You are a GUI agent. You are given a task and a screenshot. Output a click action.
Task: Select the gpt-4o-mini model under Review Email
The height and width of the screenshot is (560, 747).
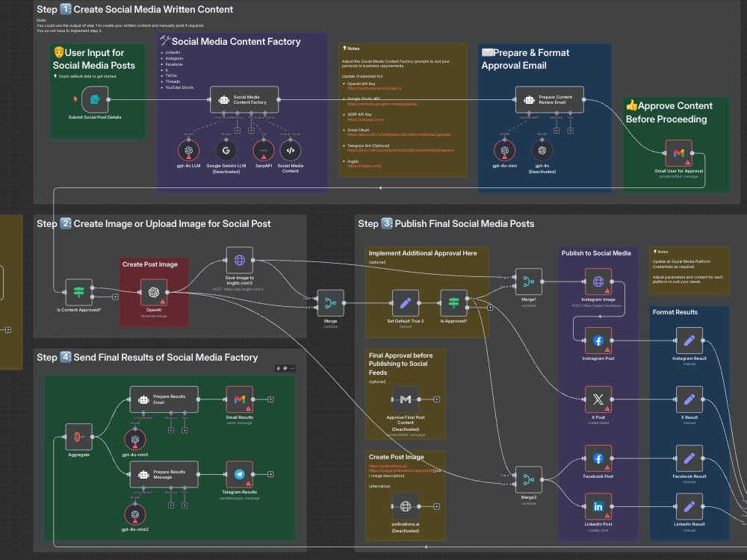click(504, 151)
